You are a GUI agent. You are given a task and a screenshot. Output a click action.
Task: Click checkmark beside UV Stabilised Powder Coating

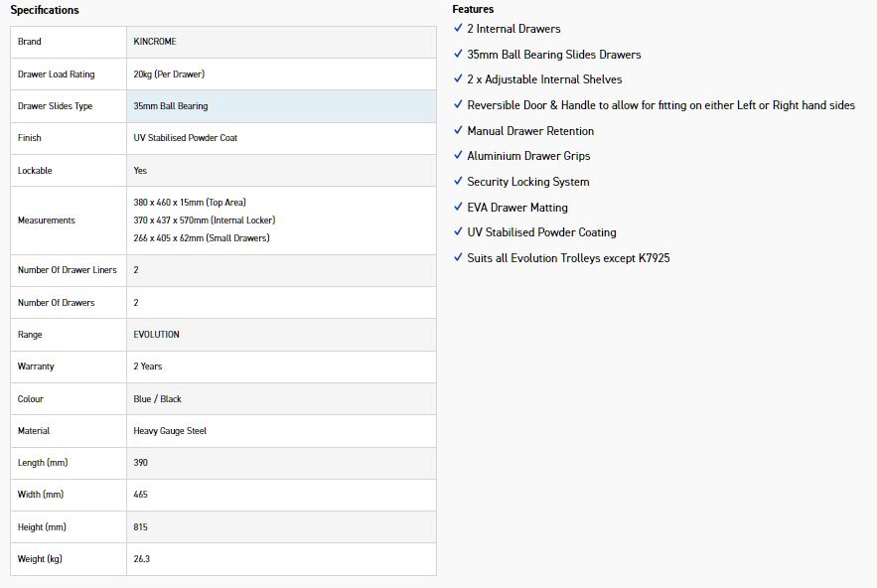pyautogui.click(x=458, y=231)
